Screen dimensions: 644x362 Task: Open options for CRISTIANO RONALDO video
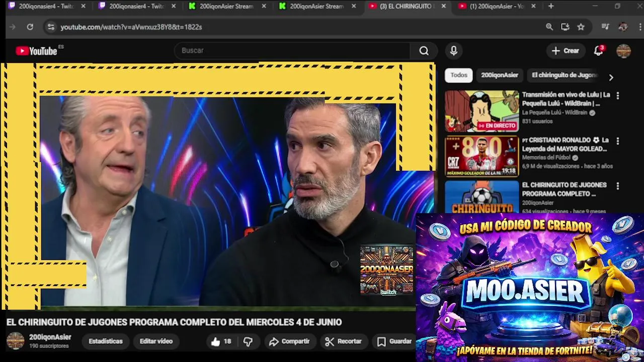(x=618, y=141)
